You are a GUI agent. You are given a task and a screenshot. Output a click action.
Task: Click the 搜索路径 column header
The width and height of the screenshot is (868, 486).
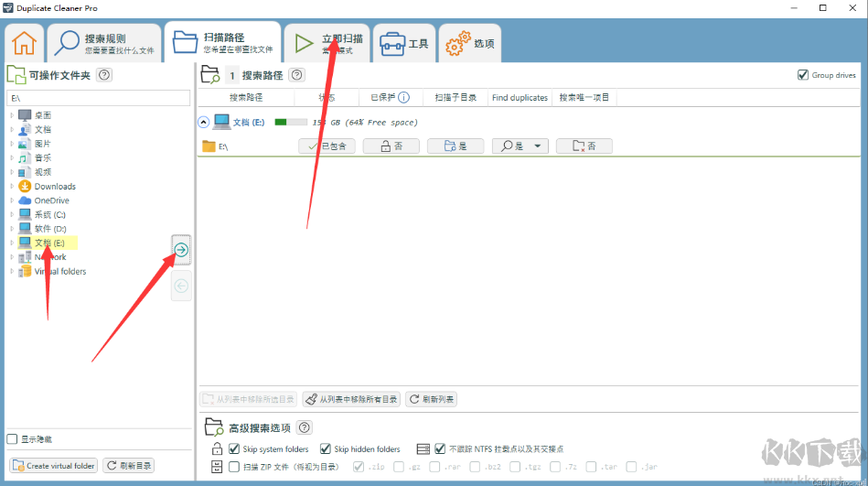pyautogui.click(x=246, y=98)
